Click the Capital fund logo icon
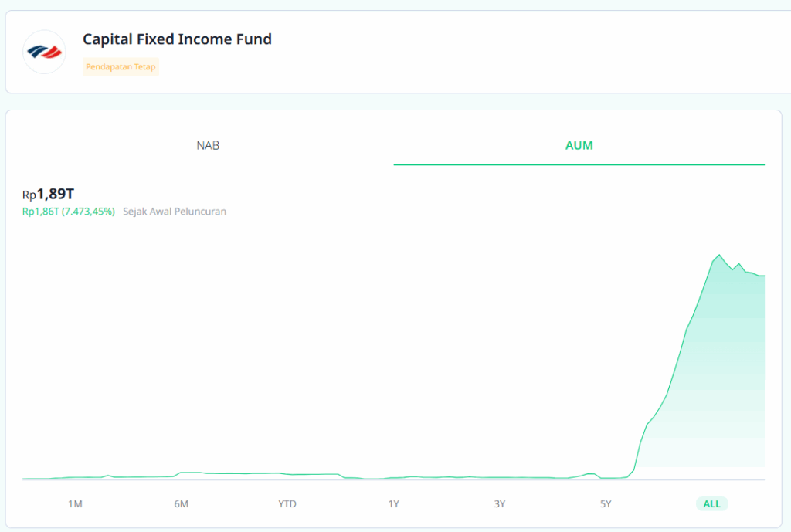The image size is (791, 532). click(44, 52)
